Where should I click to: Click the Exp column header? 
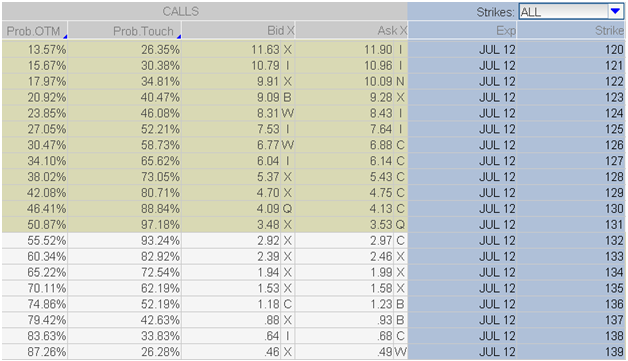tap(463, 31)
